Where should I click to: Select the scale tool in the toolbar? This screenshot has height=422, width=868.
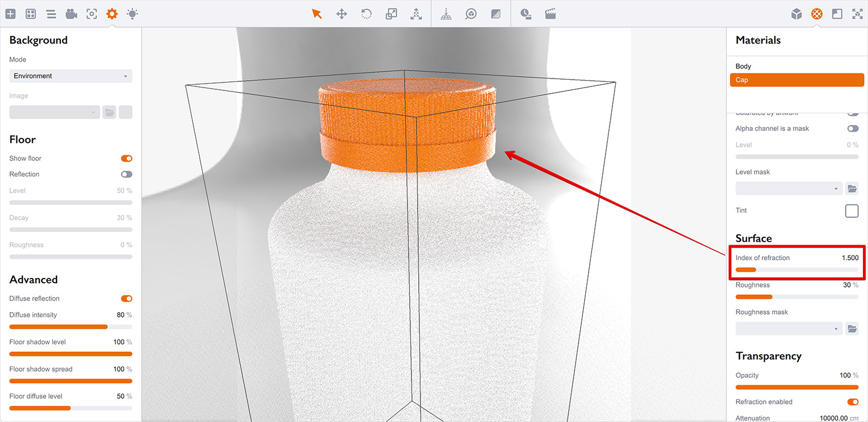coord(391,14)
